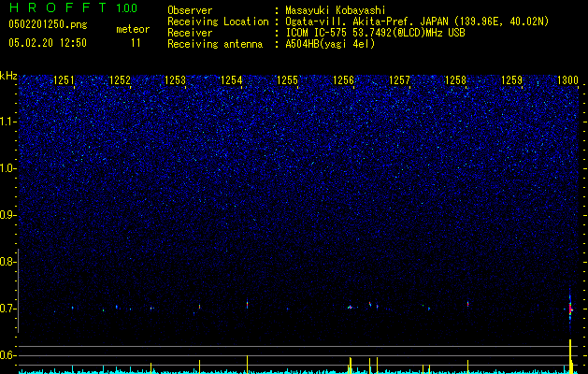Image resolution: width=588 pixels, height=374 pixels.
Task: Click the 1256 time marker
Action: [343, 80]
